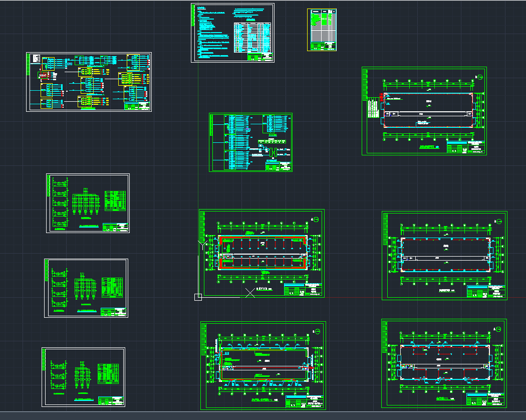Select Y-shaped marker on center floor plan's left edge
This screenshot has width=526, height=420.
pyautogui.click(x=201, y=245)
